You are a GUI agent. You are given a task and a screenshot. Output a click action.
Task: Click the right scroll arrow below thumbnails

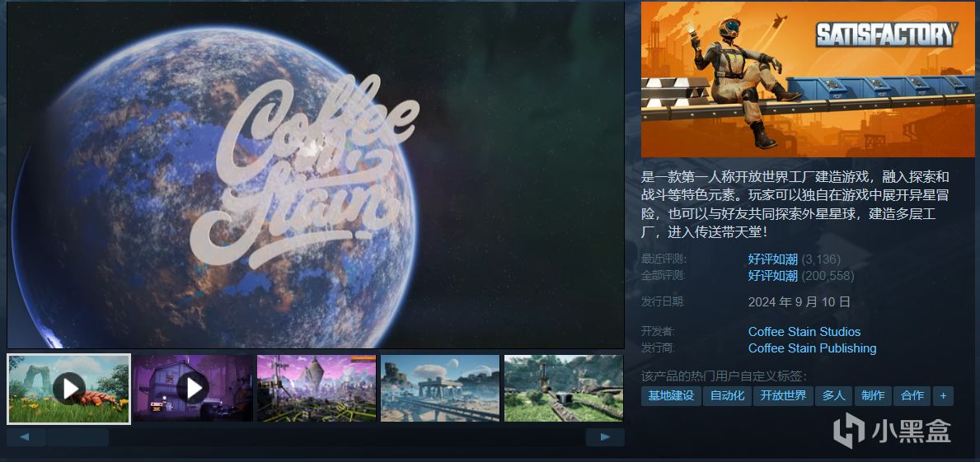coord(605,437)
